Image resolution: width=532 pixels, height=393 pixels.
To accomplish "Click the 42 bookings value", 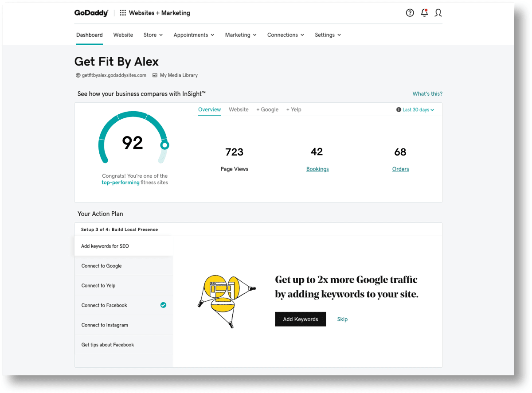I will click(317, 152).
